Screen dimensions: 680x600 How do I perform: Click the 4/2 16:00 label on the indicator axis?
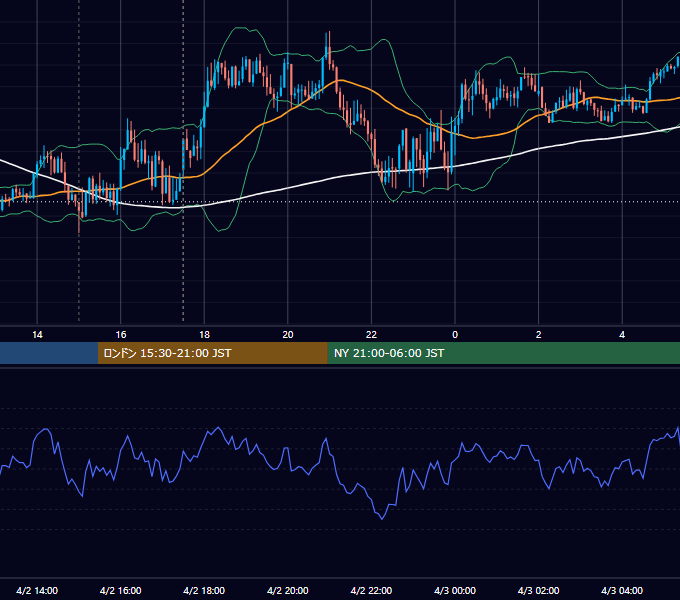click(x=121, y=590)
